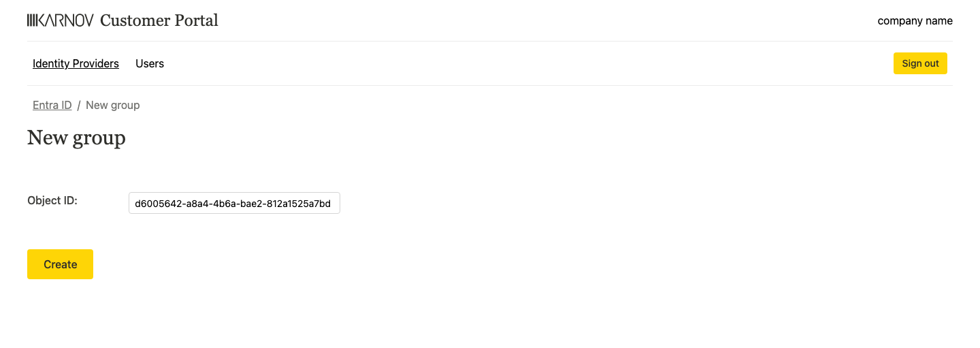The height and width of the screenshot is (348, 980).
Task: Click the blank area right of the Object ID field
Action: click(578, 203)
